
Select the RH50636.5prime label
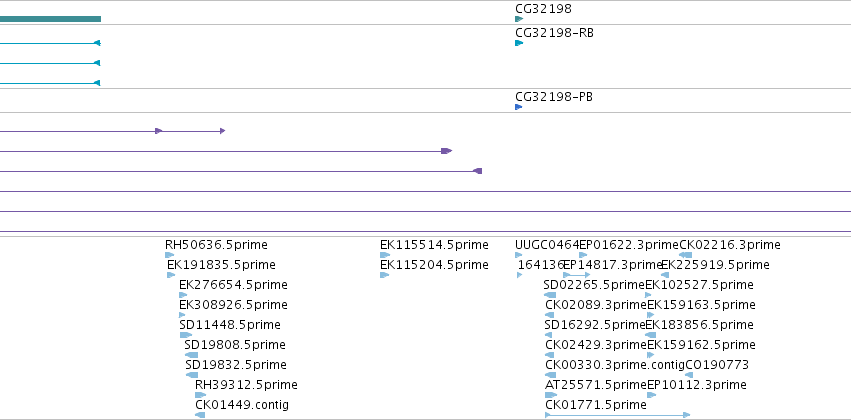(216, 245)
